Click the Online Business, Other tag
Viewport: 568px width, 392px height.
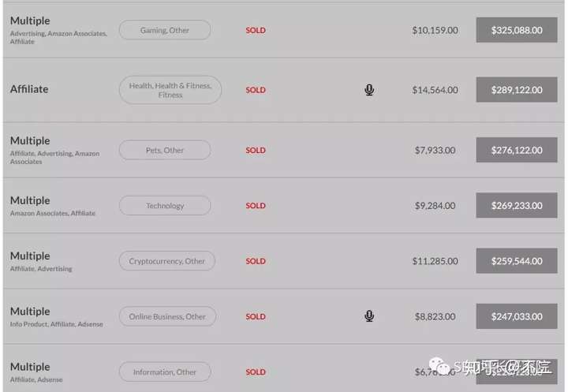pyautogui.click(x=167, y=316)
